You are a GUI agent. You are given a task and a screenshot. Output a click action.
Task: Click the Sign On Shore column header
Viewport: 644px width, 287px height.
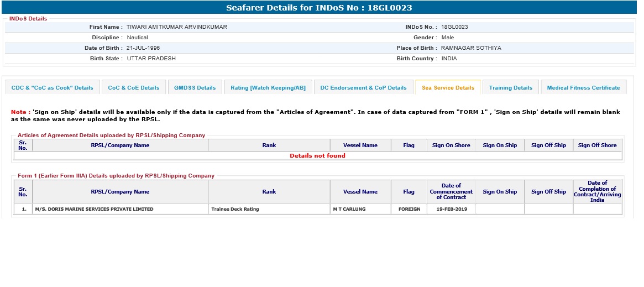coord(451,145)
